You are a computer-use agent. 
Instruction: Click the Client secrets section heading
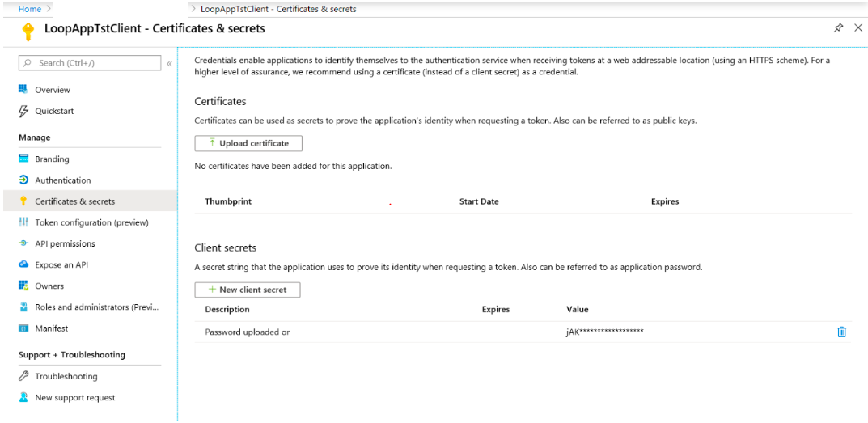coord(226,248)
